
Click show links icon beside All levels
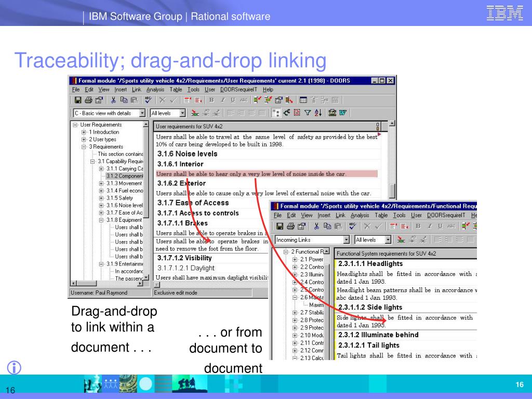click(x=195, y=113)
